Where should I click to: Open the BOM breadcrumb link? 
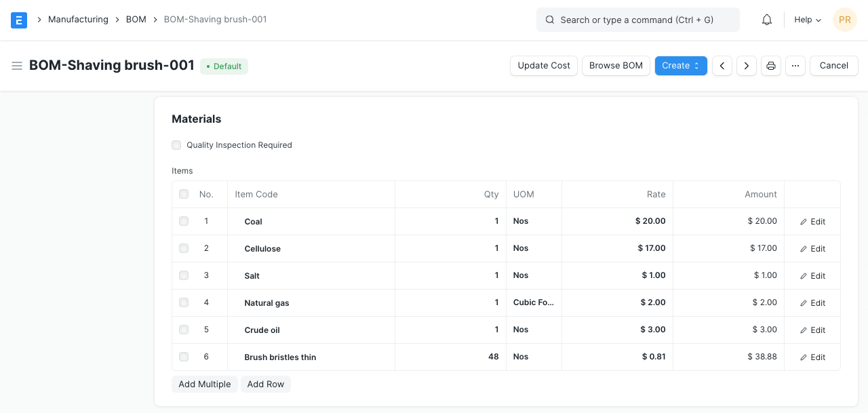coord(136,20)
